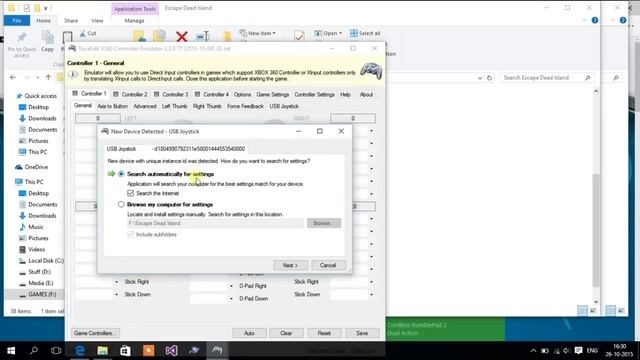640x360 pixels.
Task: Open Visual Studio from taskbar
Action: (x=171, y=351)
